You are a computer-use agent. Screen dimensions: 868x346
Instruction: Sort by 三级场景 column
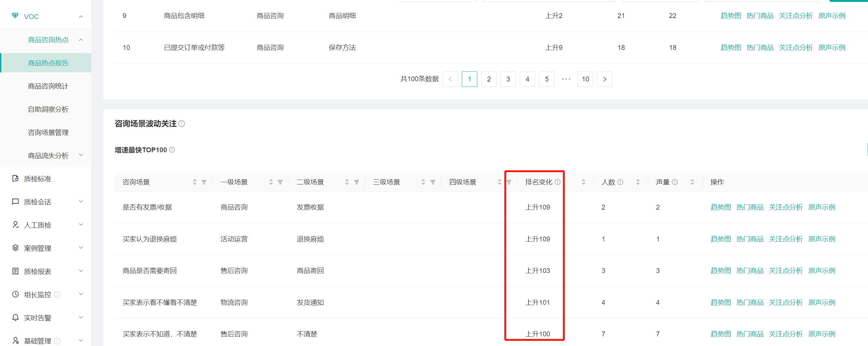tap(423, 182)
